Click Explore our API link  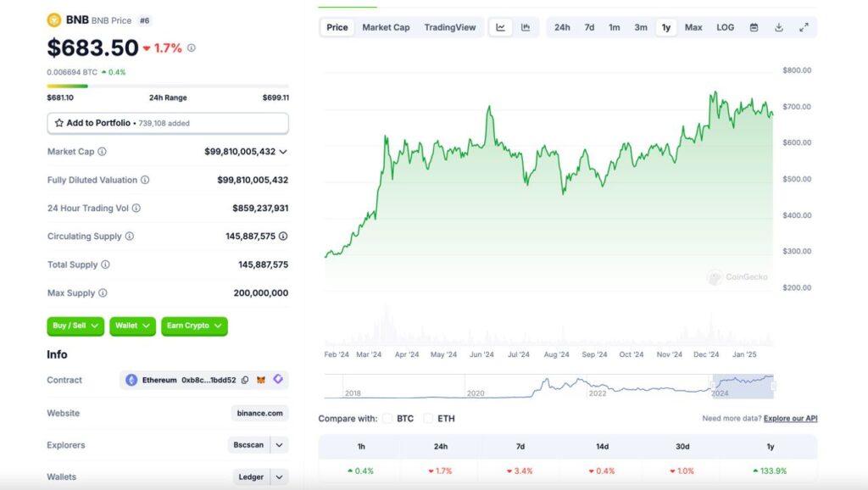click(x=790, y=419)
